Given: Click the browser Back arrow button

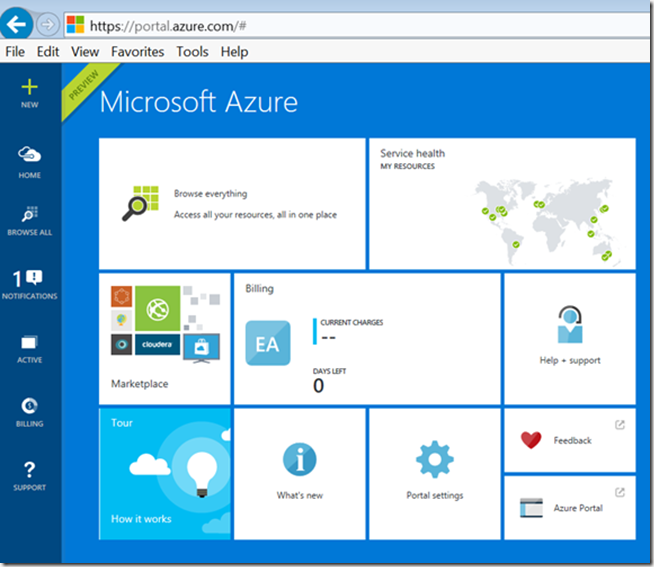Looking at the screenshot, I should 16,24.
